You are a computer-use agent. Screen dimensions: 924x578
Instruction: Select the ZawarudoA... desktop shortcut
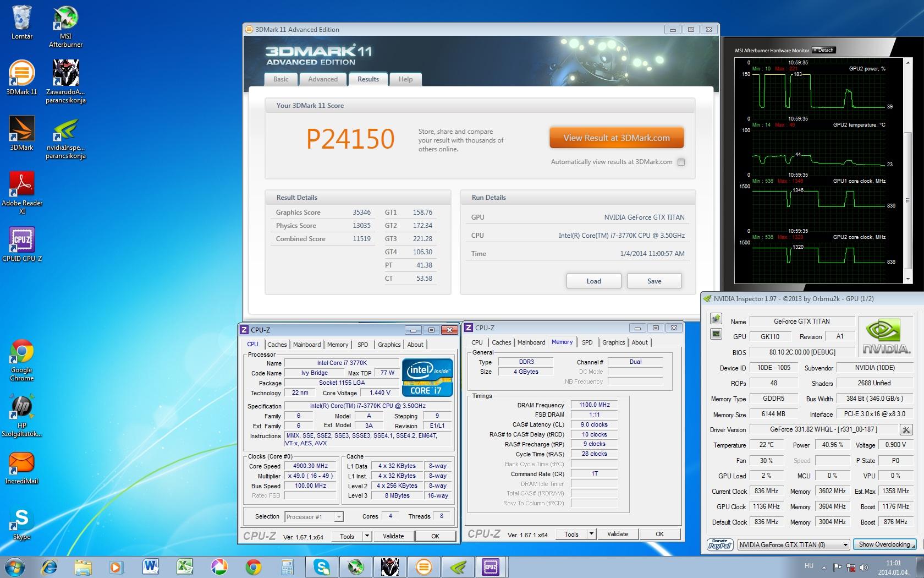pos(65,81)
